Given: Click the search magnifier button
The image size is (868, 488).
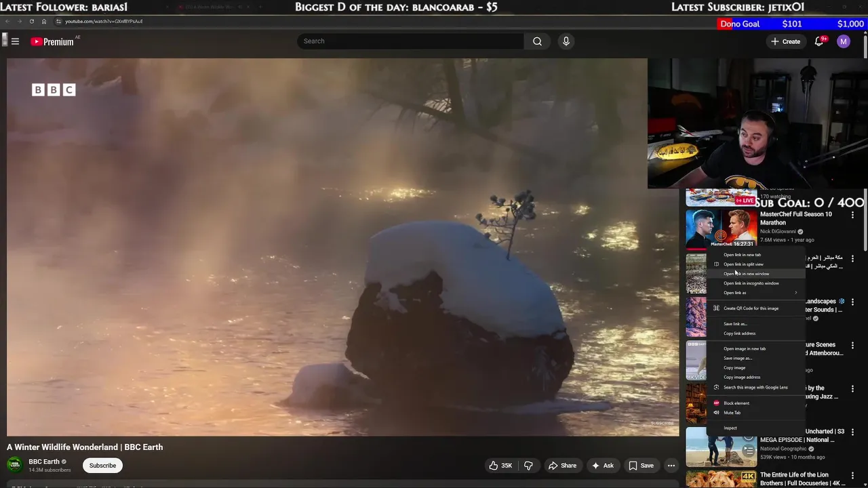Looking at the screenshot, I should click(537, 41).
